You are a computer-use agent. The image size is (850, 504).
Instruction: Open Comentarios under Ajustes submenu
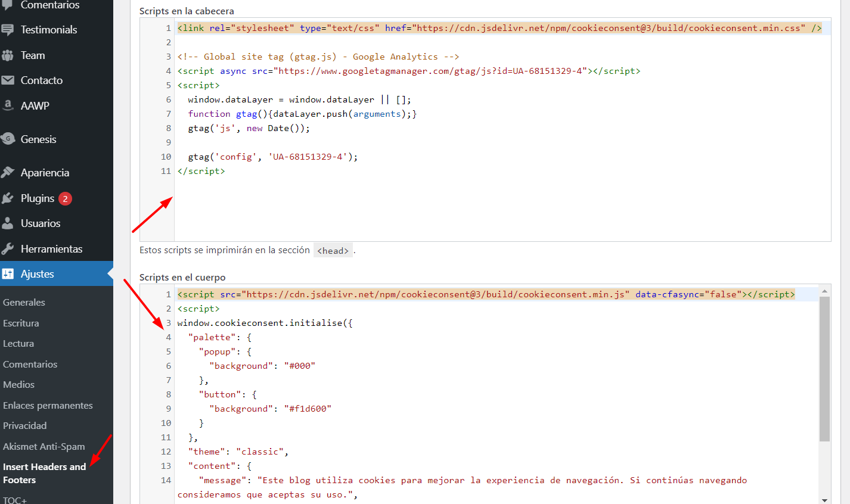tap(30, 365)
